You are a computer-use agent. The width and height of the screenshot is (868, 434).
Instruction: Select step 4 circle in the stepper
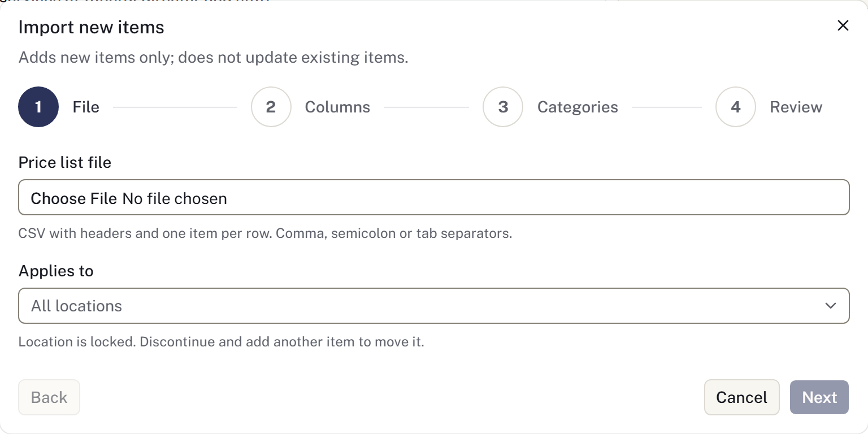click(735, 107)
